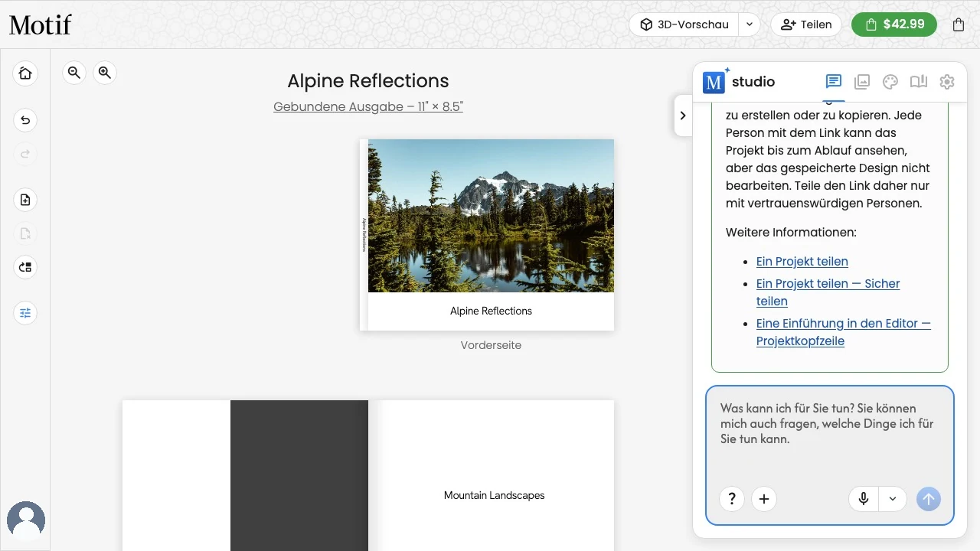Activate the microphone voice input

[x=864, y=499]
